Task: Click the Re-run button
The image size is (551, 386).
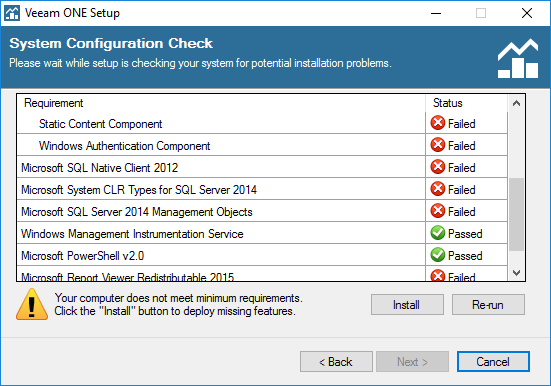Action: pyautogui.click(x=488, y=304)
